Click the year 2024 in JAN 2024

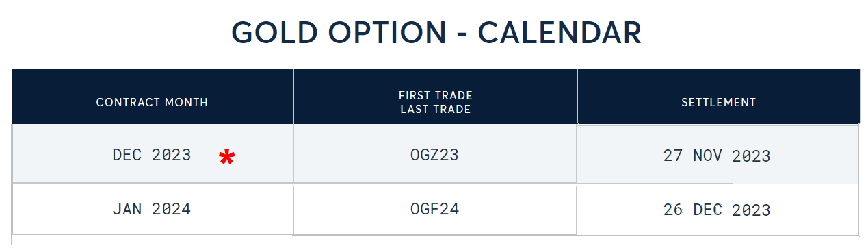click(172, 209)
